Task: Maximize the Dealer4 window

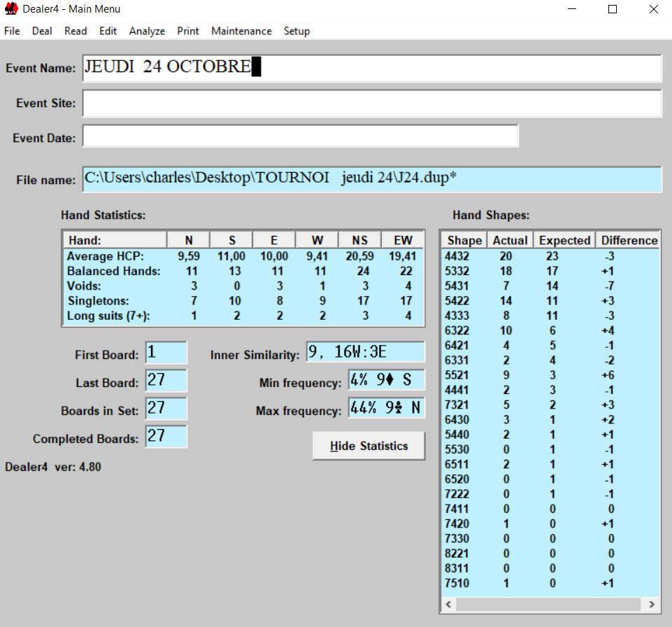Action: pos(613,8)
